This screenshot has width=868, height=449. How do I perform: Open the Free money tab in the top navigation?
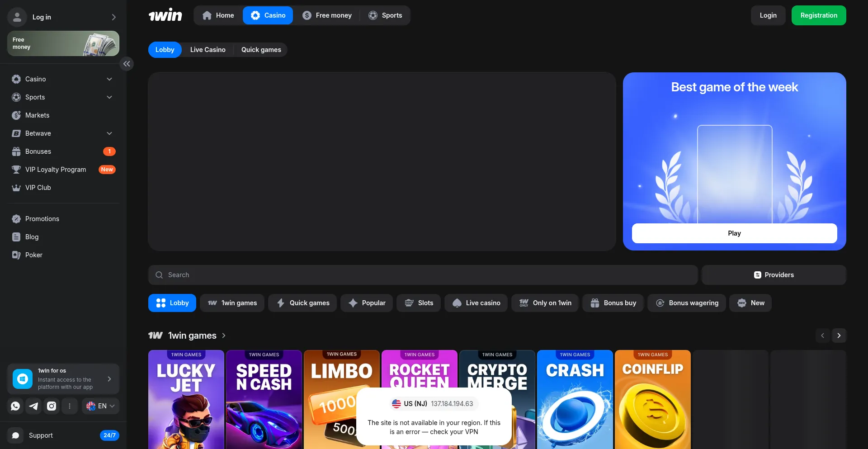327,15
